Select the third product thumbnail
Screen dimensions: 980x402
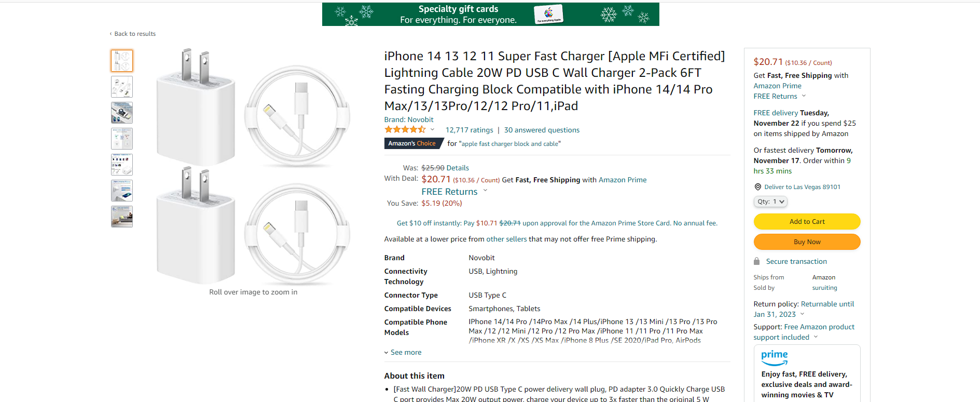[122, 113]
